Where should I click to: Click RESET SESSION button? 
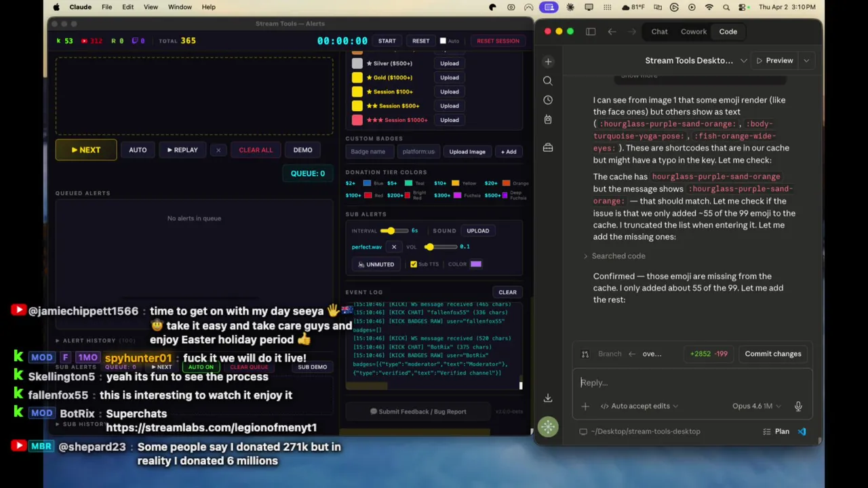click(498, 41)
